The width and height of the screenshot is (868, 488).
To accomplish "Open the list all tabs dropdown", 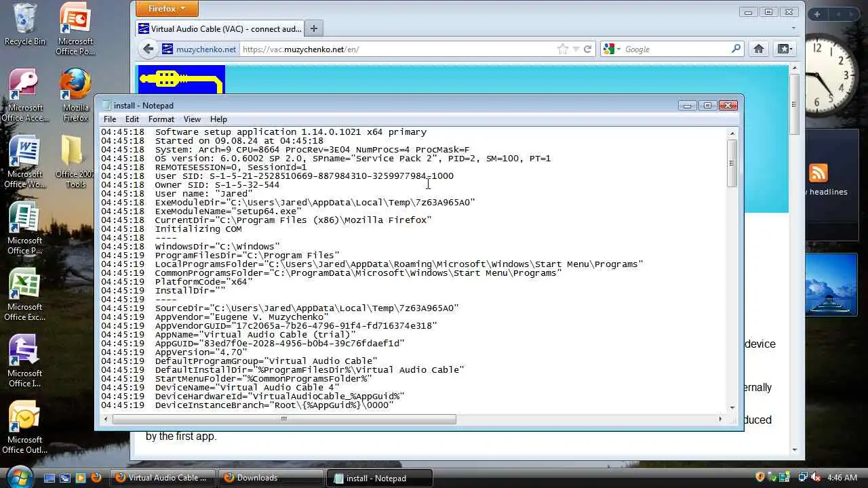I will 794,28.
